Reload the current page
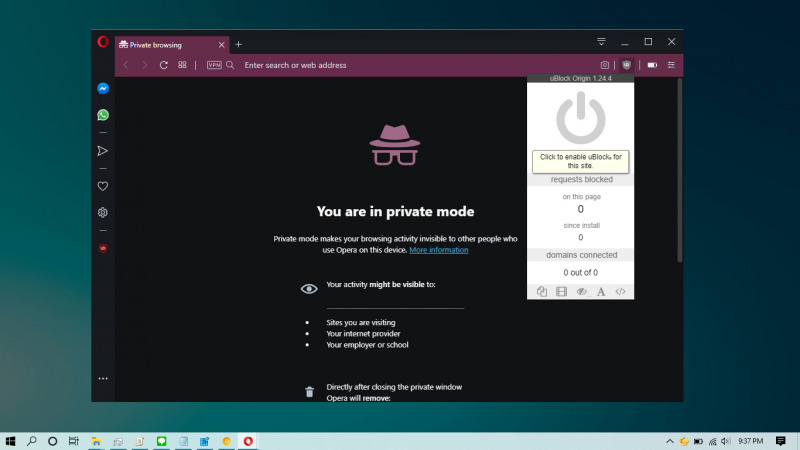 [164, 65]
